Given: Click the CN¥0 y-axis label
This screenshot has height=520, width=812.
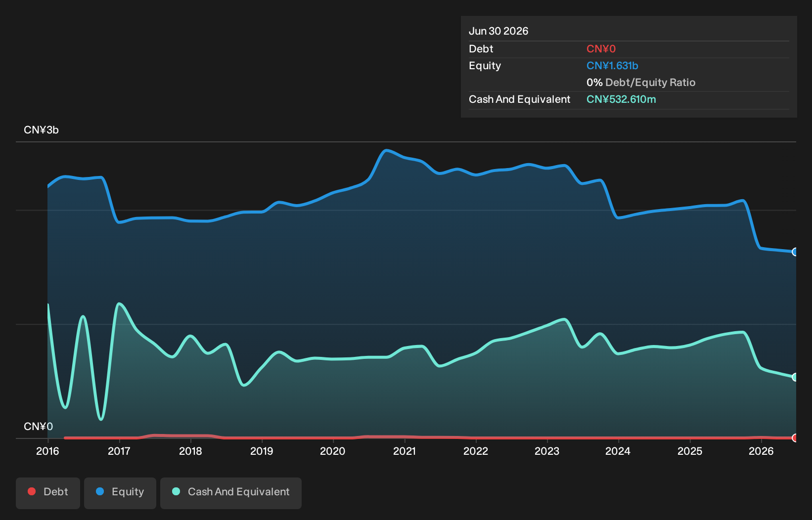Looking at the screenshot, I should [38, 427].
